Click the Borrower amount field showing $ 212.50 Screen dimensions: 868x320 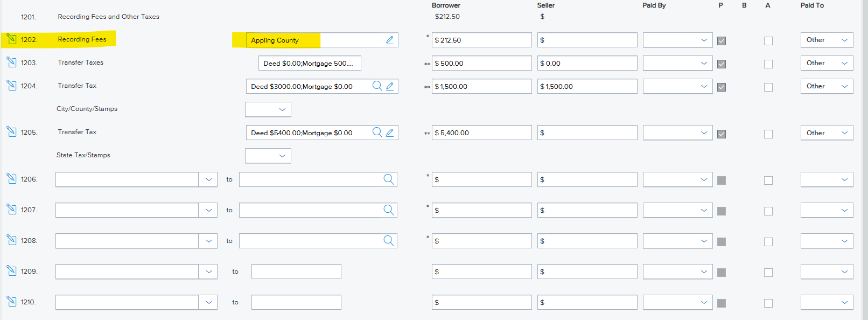click(481, 40)
